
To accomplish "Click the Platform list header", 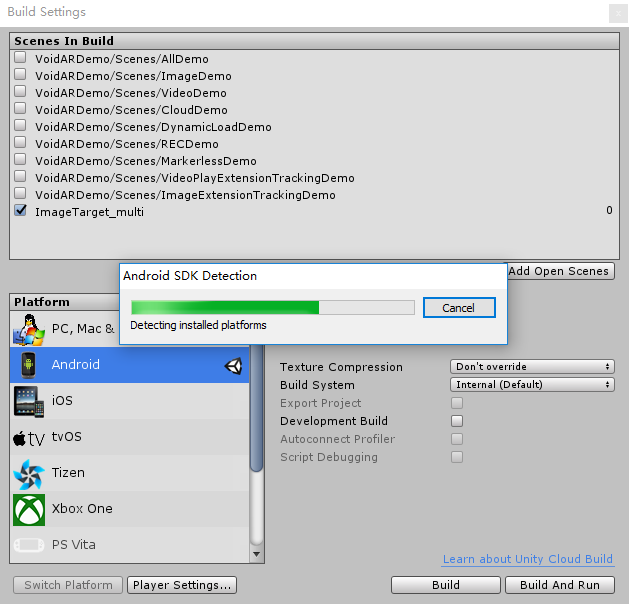I will pyautogui.click(x=65, y=302).
